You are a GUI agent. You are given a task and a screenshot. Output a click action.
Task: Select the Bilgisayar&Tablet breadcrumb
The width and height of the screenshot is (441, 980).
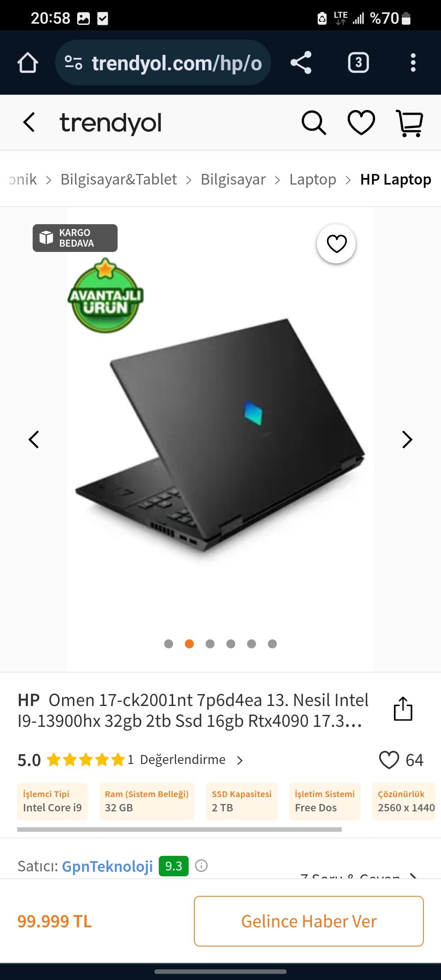coord(119,179)
